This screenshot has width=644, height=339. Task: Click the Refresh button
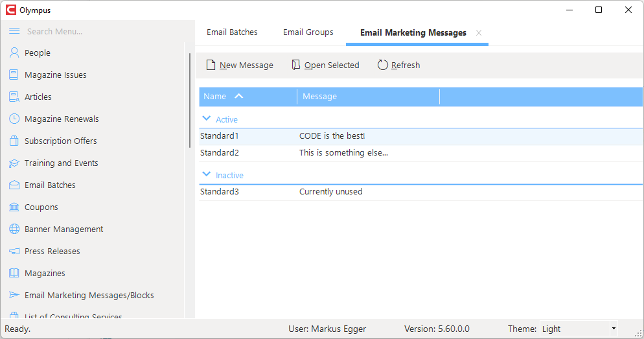(x=398, y=65)
